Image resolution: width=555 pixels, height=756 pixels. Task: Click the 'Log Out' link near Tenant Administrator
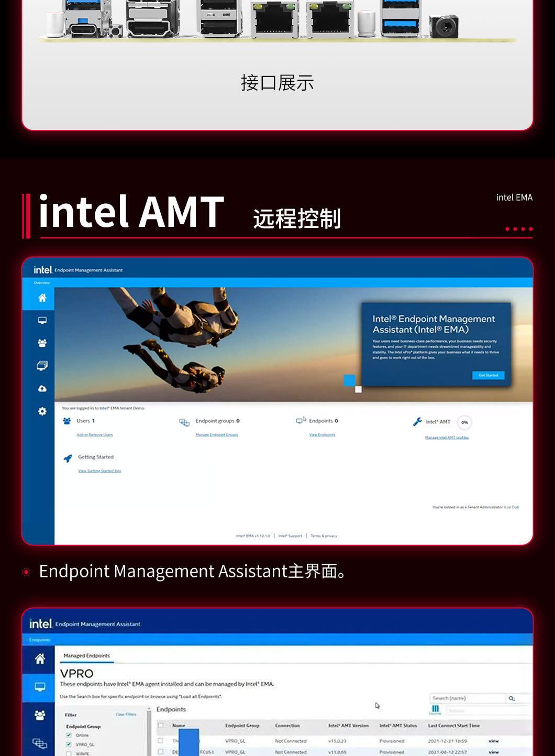[x=512, y=507]
